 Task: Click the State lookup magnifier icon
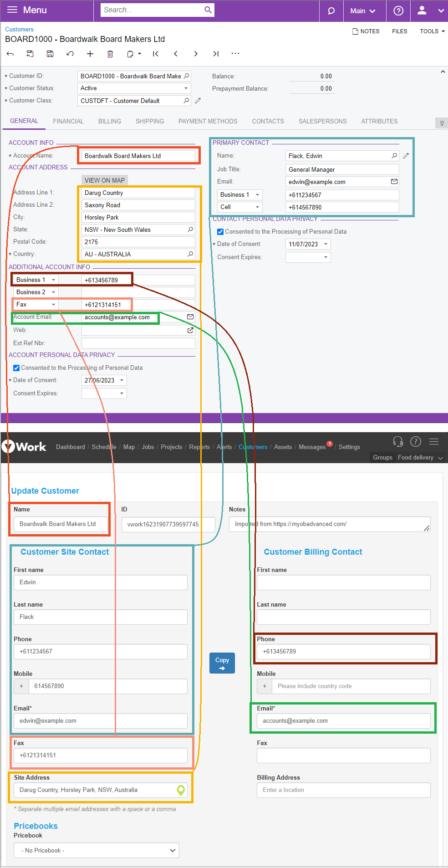(x=190, y=230)
